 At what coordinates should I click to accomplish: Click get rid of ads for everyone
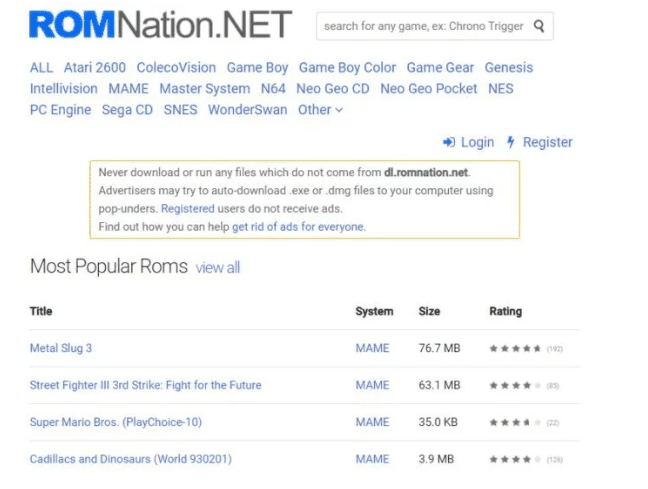[x=298, y=227]
